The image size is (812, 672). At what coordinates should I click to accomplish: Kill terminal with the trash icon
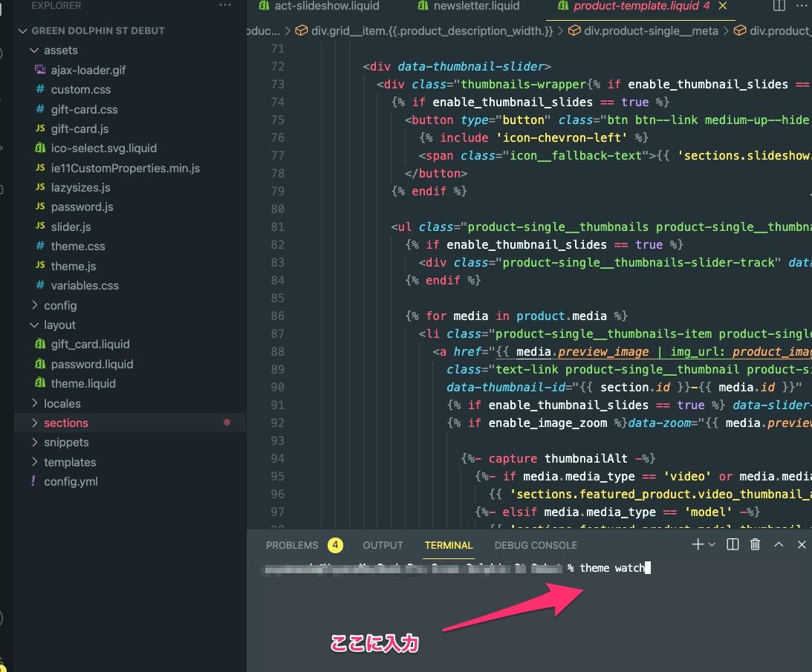click(x=756, y=544)
